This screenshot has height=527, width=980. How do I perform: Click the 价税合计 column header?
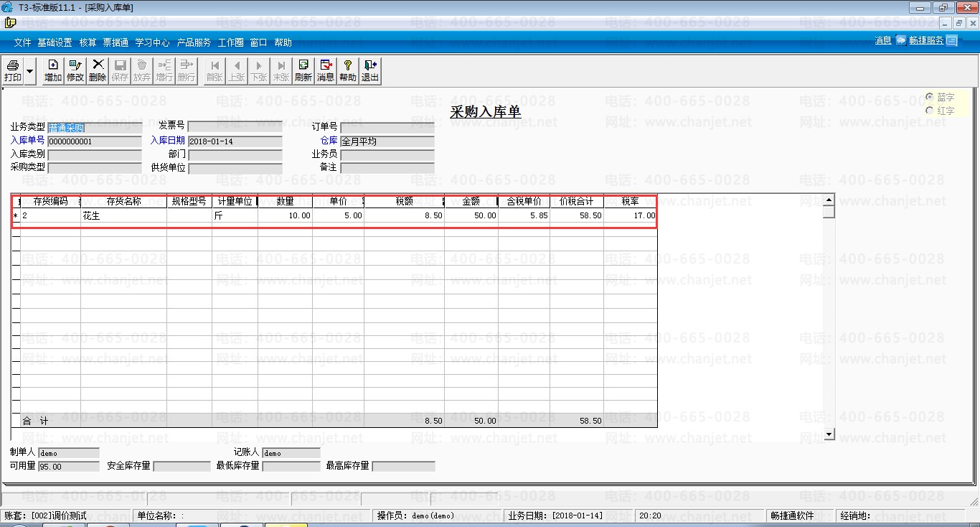click(577, 202)
